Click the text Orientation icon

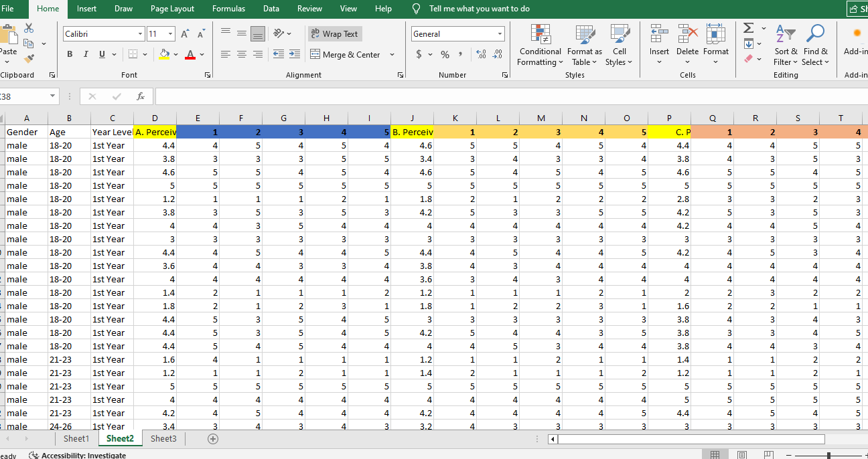point(279,33)
